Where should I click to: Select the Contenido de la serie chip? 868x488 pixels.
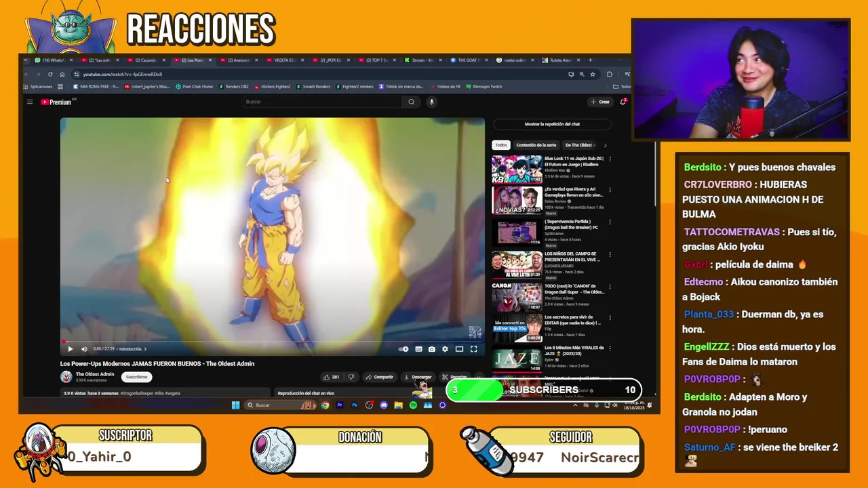536,145
